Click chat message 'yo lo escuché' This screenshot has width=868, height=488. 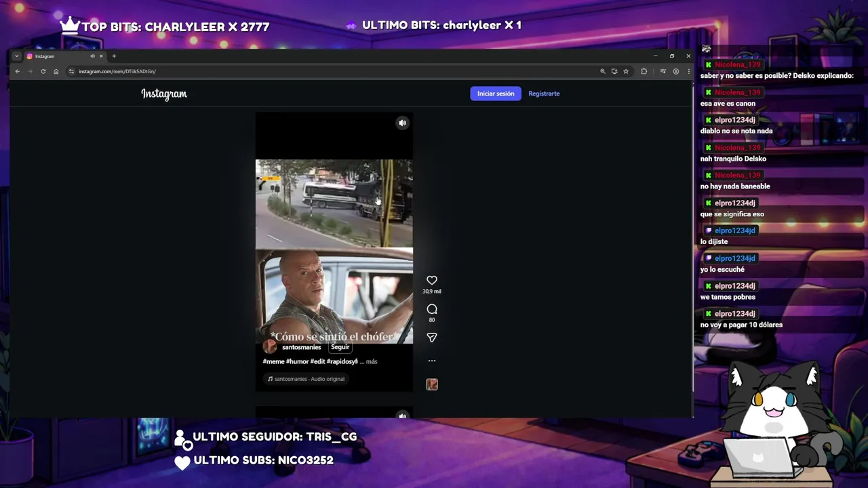click(722, 269)
